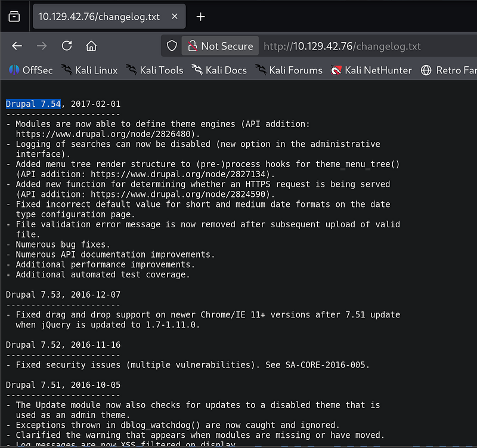This screenshot has width=477, height=448.
Task: Go to the browser home page
Action: tap(91, 46)
